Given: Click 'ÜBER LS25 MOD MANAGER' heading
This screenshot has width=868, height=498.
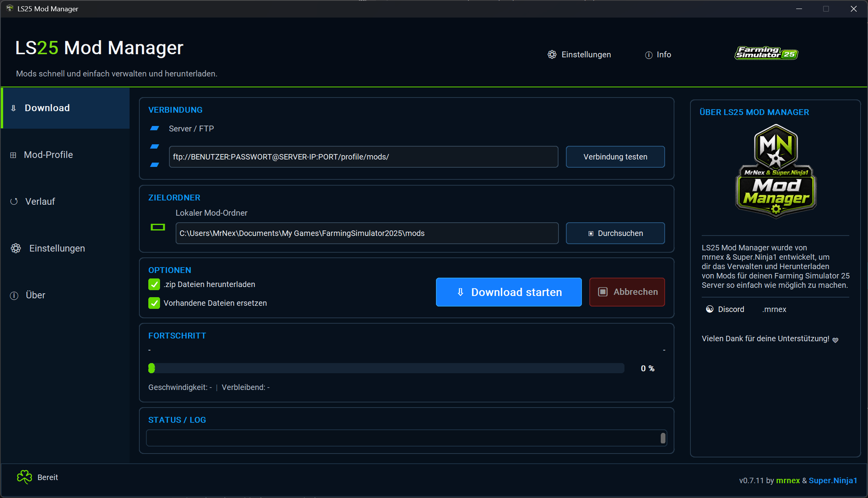Looking at the screenshot, I should [x=754, y=112].
